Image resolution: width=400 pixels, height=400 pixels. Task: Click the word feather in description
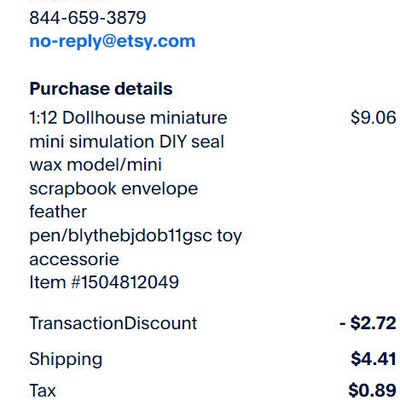click(58, 212)
